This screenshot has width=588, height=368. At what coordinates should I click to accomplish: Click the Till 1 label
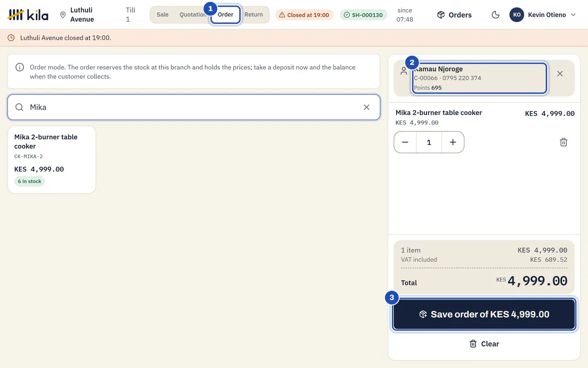coord(130,15)
